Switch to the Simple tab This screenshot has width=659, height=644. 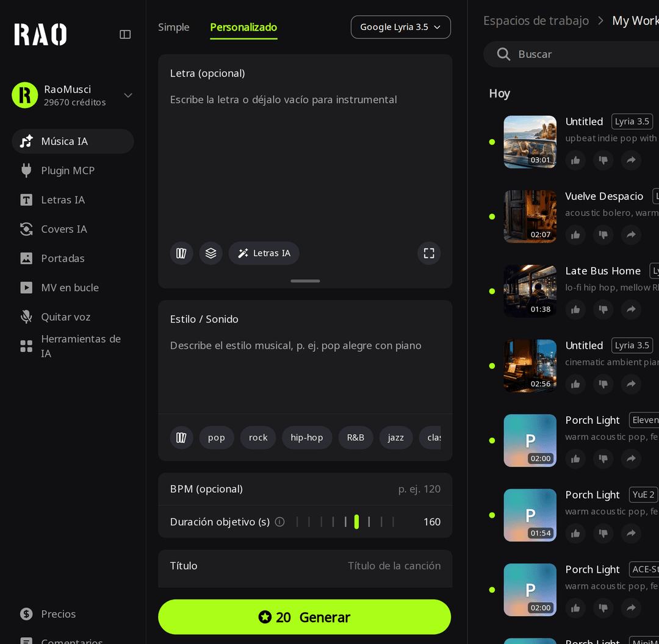coord(173,27)
